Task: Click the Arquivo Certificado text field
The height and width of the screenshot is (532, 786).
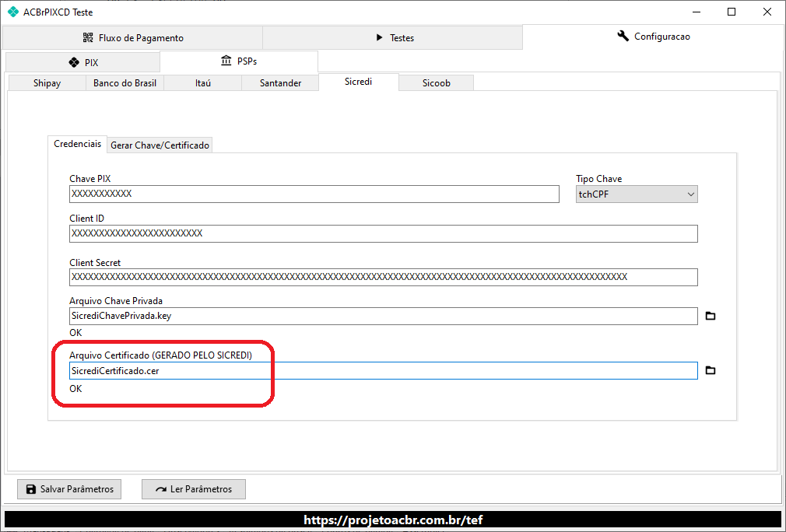Action: click(x=384, y=371)
